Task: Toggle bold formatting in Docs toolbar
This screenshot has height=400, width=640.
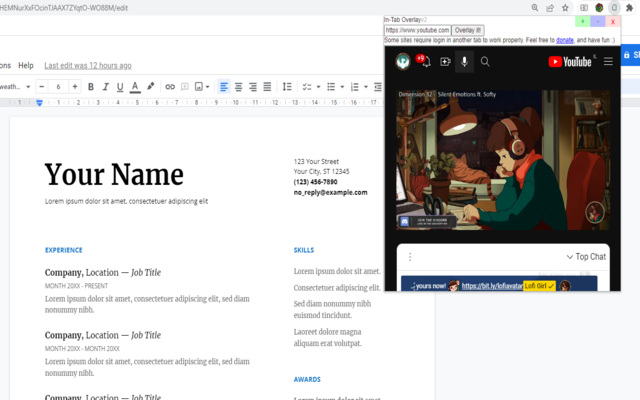Action: (91, 87)
